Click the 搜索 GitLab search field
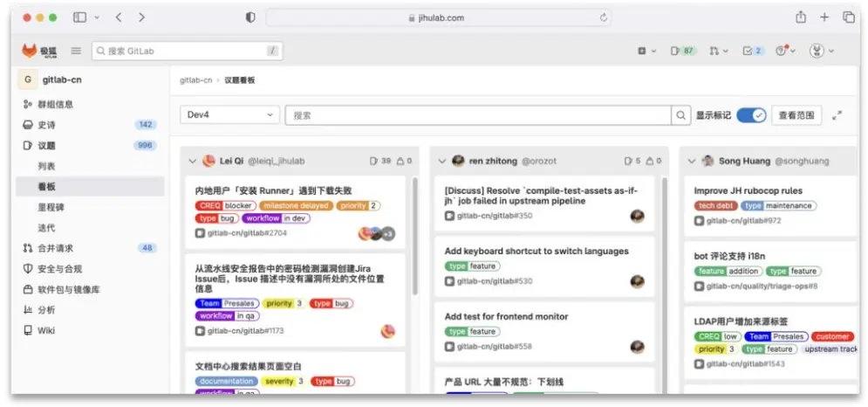 pyautogui.click(x=187, y=52)
